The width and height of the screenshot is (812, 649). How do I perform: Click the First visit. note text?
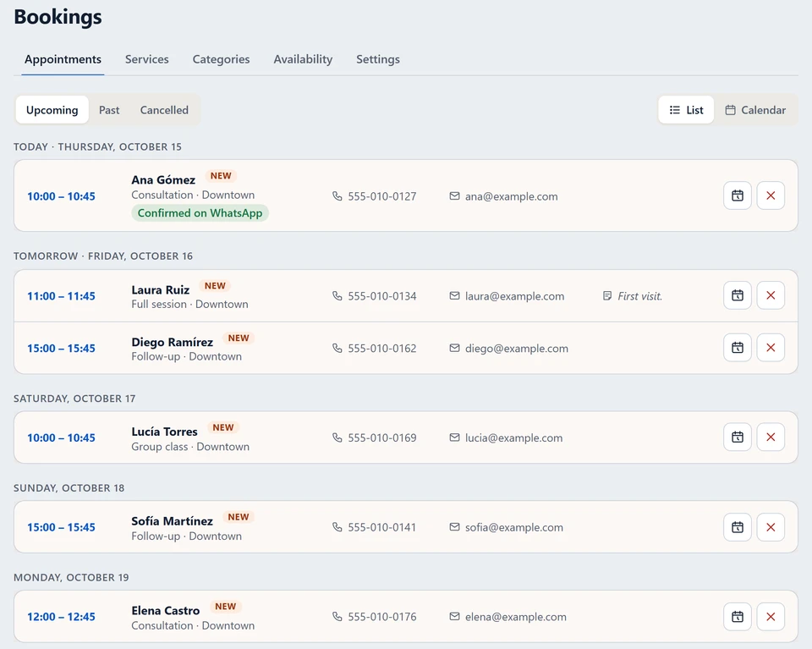pos(640,296)
